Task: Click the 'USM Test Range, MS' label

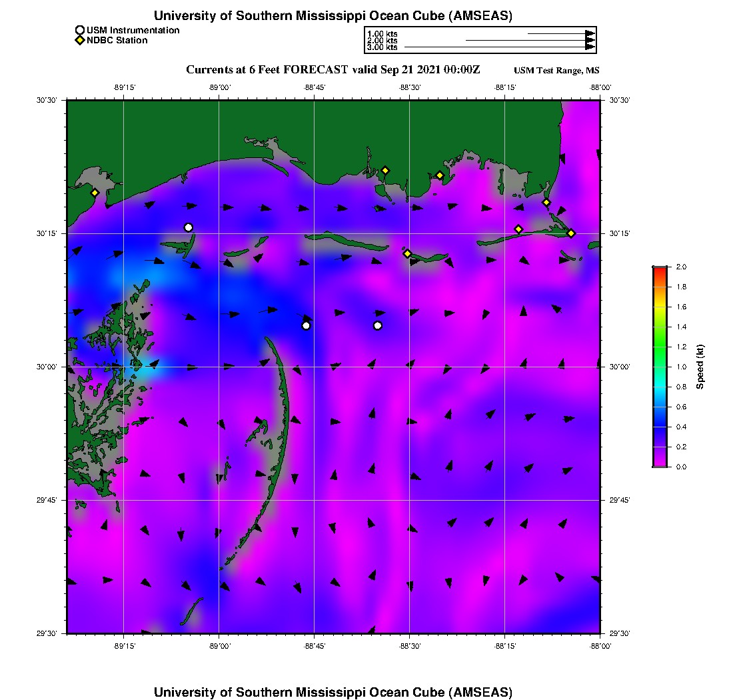Action: click(x=557, y=71)
